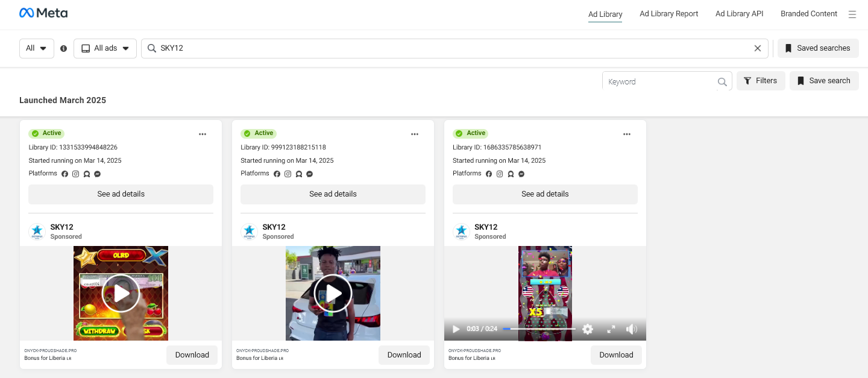See ad details for ad 999123188215118
The image size is (868, 378).
coord(333,194)
